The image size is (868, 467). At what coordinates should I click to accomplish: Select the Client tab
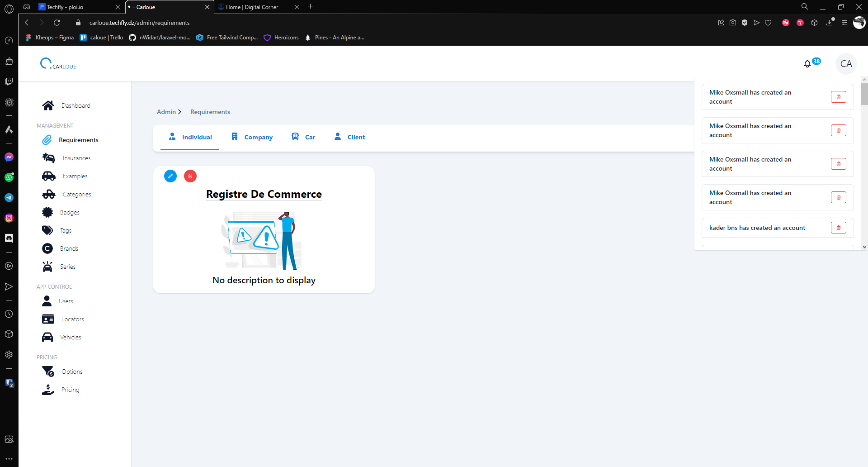click(350, 137)
